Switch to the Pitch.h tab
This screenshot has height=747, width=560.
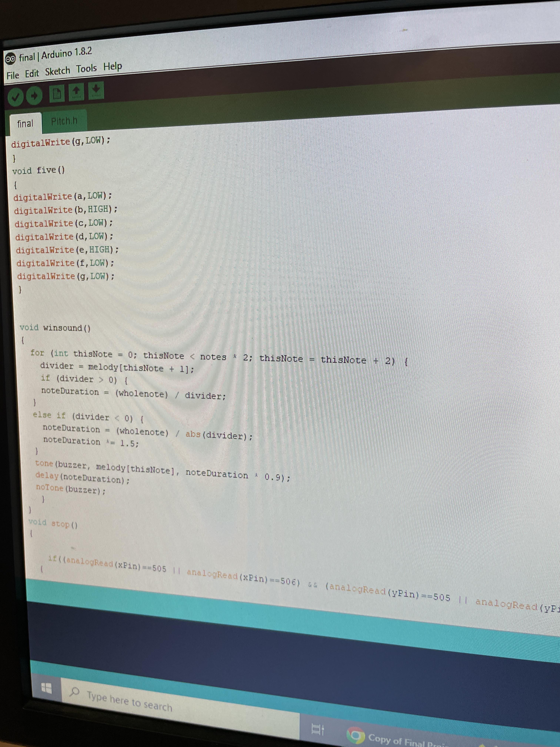(64, 121)
